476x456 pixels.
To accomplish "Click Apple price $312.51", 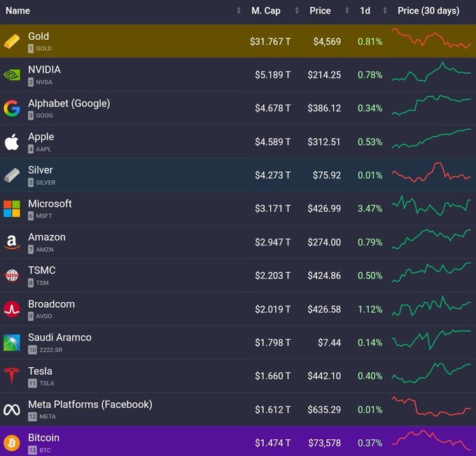I will (324, 142).
